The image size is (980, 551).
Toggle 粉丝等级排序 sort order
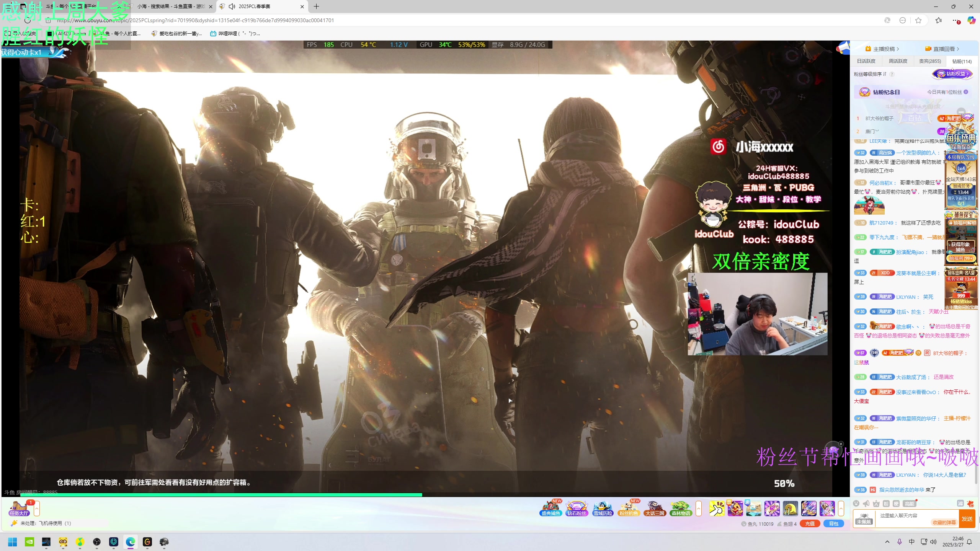point(870,74)
